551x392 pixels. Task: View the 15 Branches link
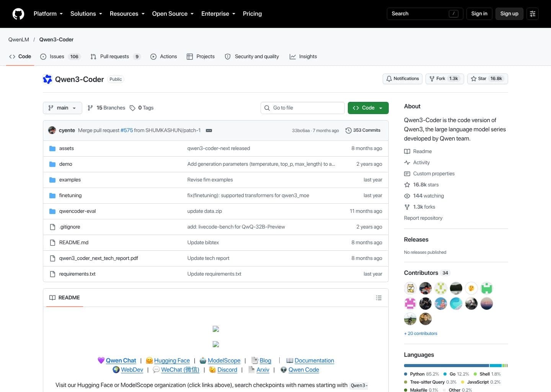(x=106, y=108)
